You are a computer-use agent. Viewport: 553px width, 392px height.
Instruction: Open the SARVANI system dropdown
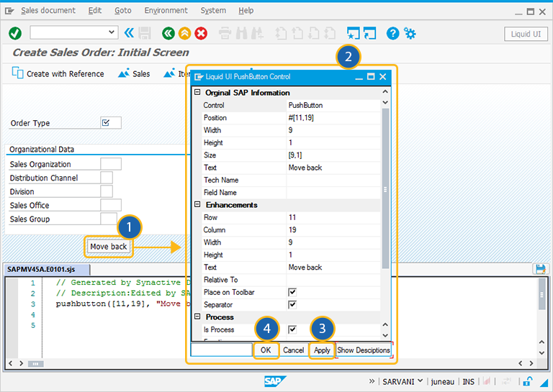[403, 381]
